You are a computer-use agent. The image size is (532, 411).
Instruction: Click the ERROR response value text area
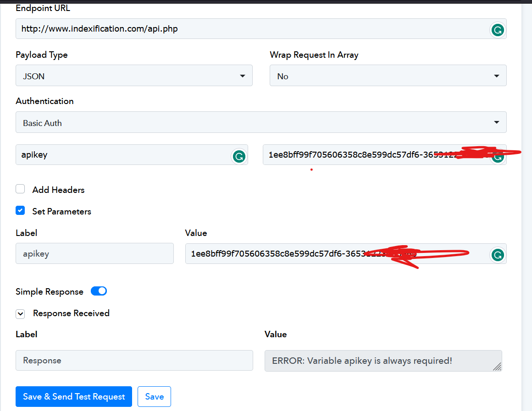(383, 361)
